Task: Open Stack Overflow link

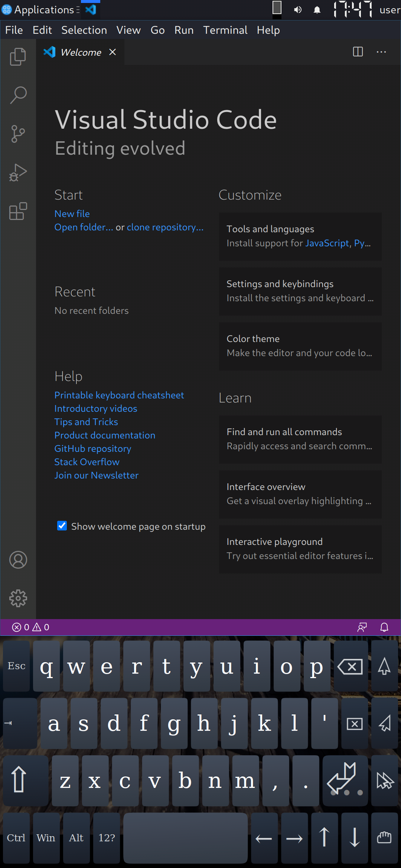Action: click(87, 462)
